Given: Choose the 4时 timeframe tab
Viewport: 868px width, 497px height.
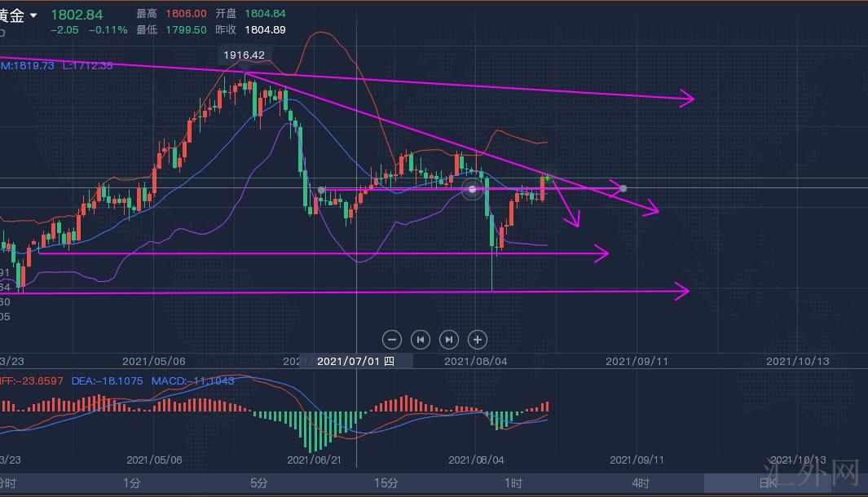Looking at the screenshot, I should 641,483.
